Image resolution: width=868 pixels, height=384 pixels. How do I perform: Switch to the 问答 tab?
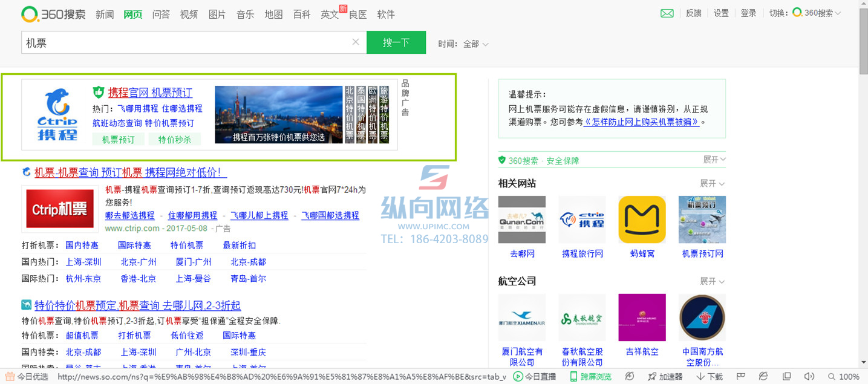161,15
